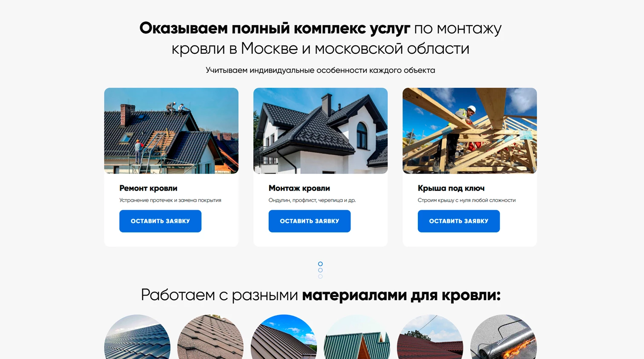Choose the green profiled sheet roof circle

tap(357, 337)
